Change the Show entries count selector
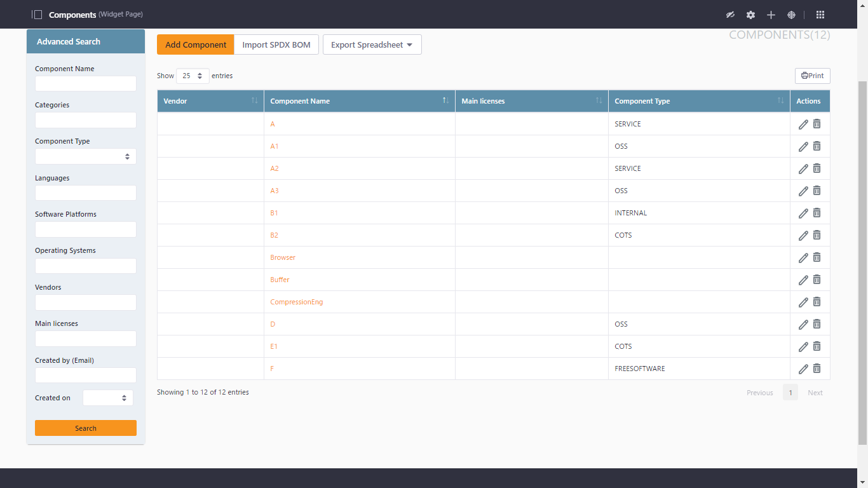Image resolution: width=868 pixels, height=488 pixels. (192, 75)
